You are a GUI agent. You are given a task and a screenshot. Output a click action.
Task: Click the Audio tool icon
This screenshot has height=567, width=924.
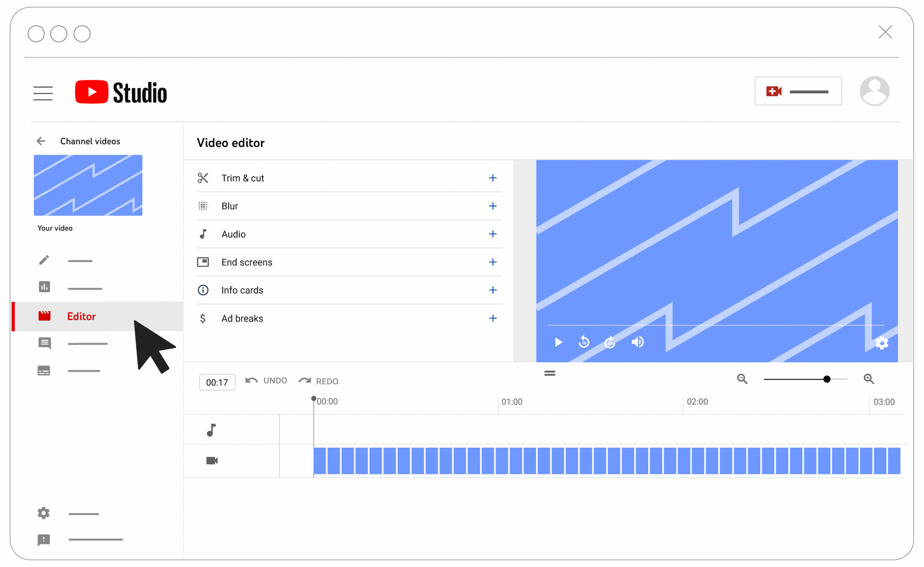[202, 233]
